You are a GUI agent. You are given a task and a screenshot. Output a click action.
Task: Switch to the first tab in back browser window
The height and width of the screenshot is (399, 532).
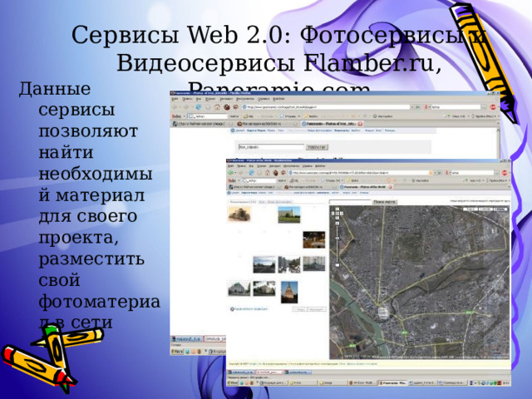tap(202, 124)
